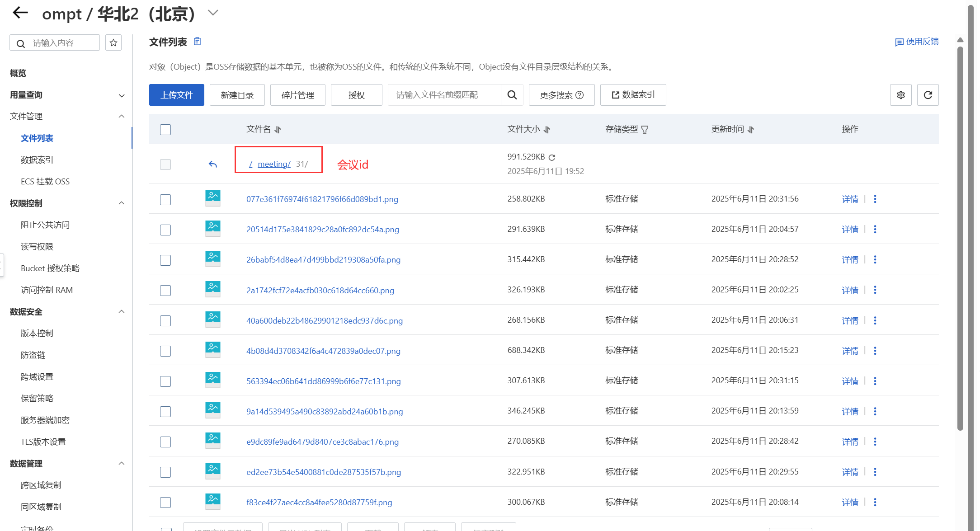
Task: Click the back arrow next to ompt
Action: pyautogui.click(x=20, y=13)
